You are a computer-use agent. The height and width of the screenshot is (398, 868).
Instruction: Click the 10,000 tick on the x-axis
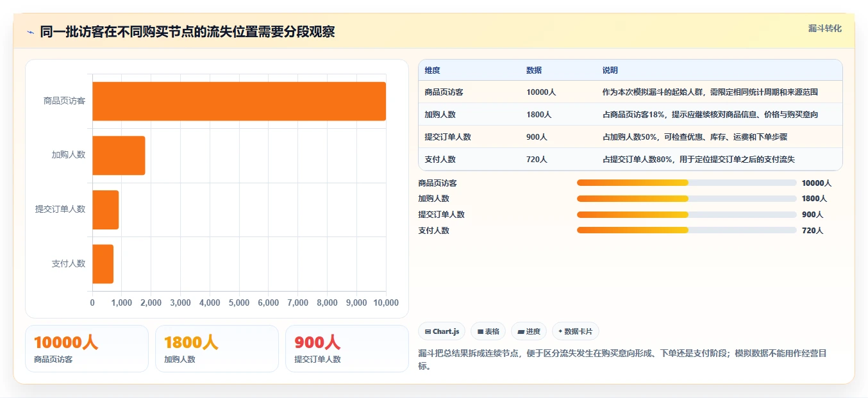click(x=386, y=303)
